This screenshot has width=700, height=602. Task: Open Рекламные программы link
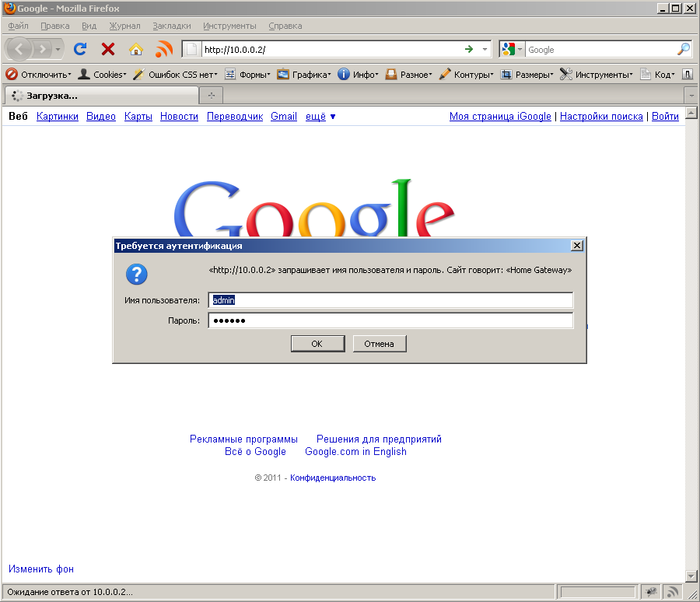(243, 439)
